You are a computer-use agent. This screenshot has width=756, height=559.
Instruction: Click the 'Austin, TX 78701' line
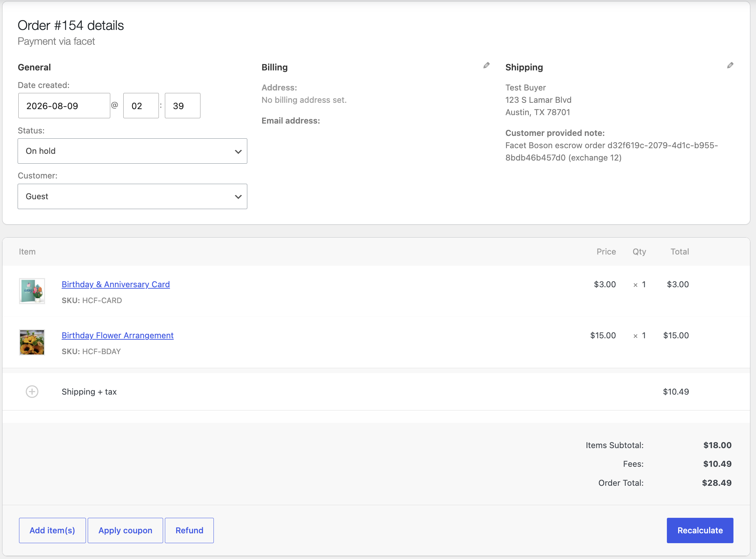[x=538, y=112]
